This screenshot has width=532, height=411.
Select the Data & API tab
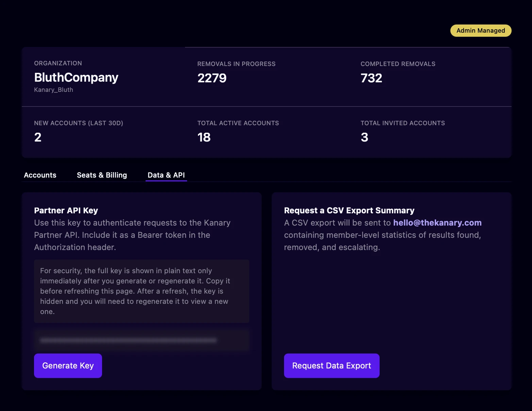coord(166,175)
